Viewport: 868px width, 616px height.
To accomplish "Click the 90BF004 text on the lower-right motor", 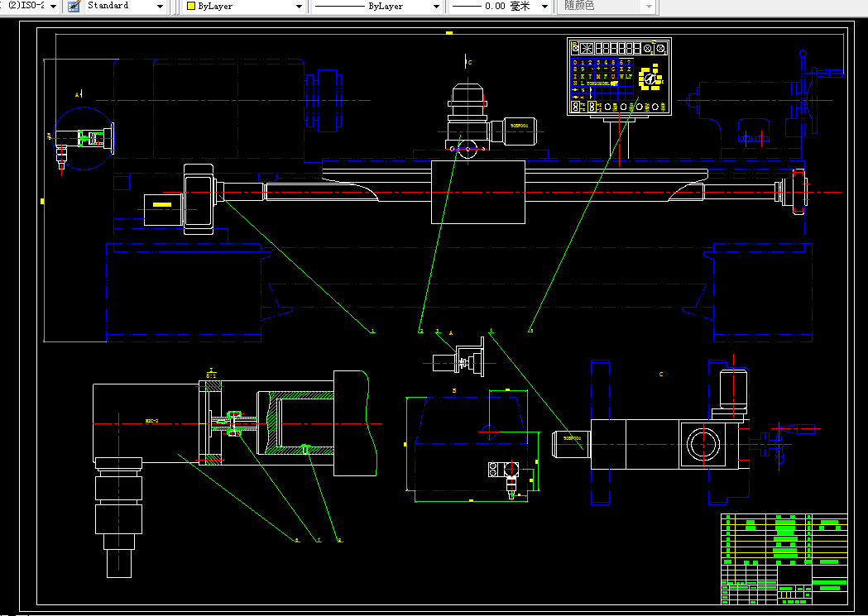I will tap(573, 438).
